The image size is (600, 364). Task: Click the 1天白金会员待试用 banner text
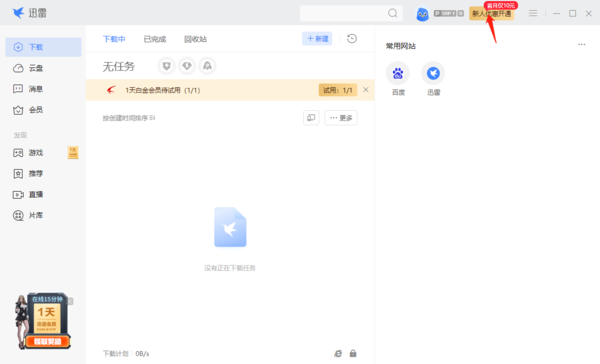pos(163,90)
